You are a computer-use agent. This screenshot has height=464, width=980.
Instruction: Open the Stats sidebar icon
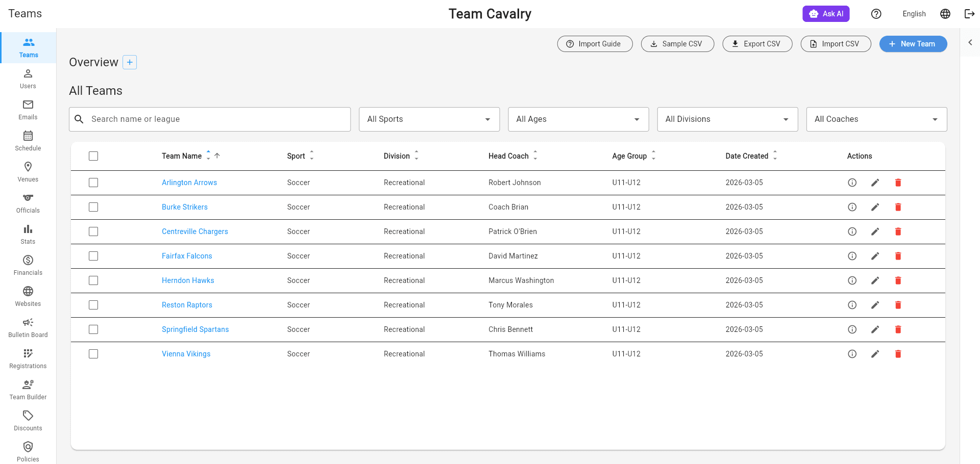coord(28,229)
